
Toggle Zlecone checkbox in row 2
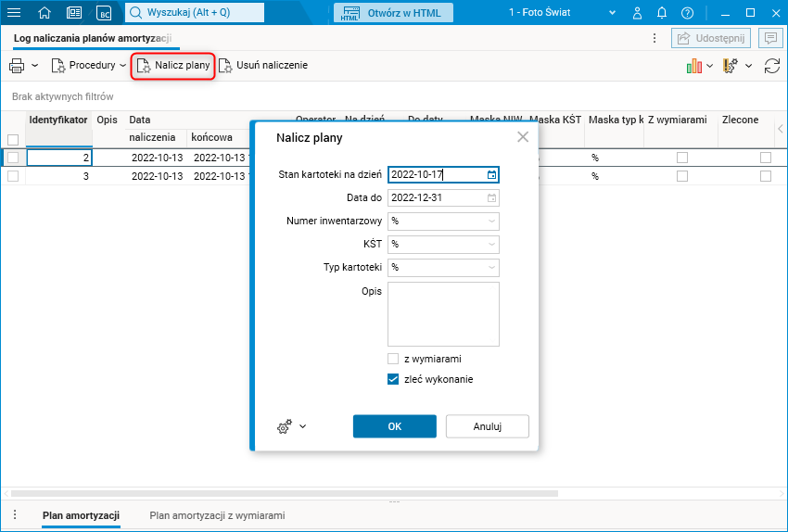click(766, 158)
